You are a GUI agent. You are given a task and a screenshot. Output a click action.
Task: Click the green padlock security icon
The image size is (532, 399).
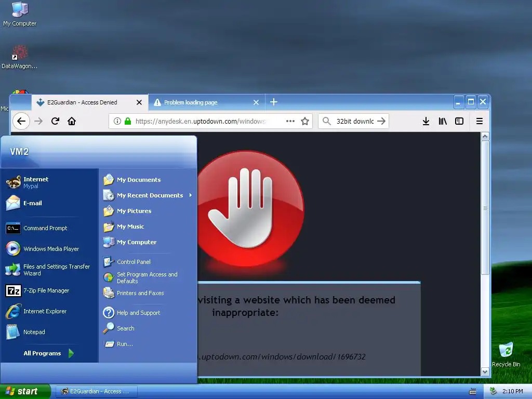pyautogui.click(x=128, y=121)
